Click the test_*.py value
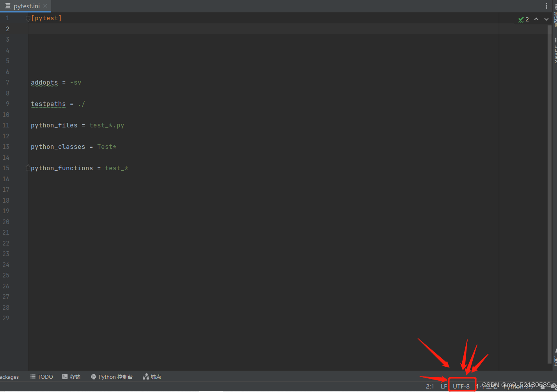This screenshot has height=392, width=557. click(107, 125)
